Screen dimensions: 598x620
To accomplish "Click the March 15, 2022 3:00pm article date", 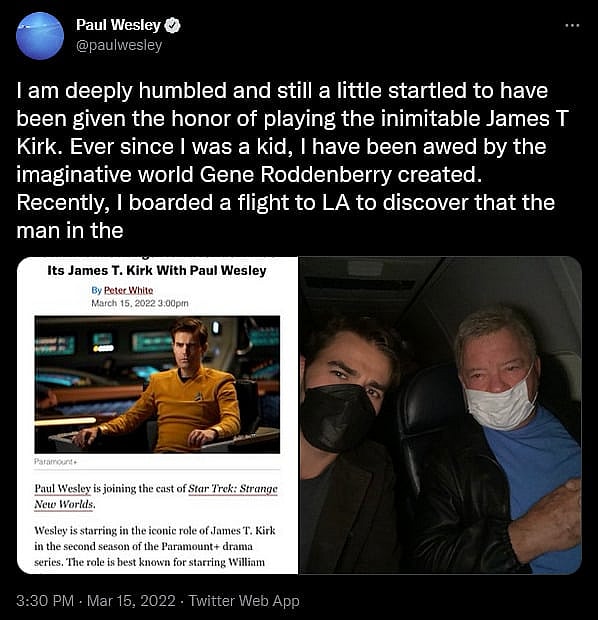I will click(x=140, y=303).
